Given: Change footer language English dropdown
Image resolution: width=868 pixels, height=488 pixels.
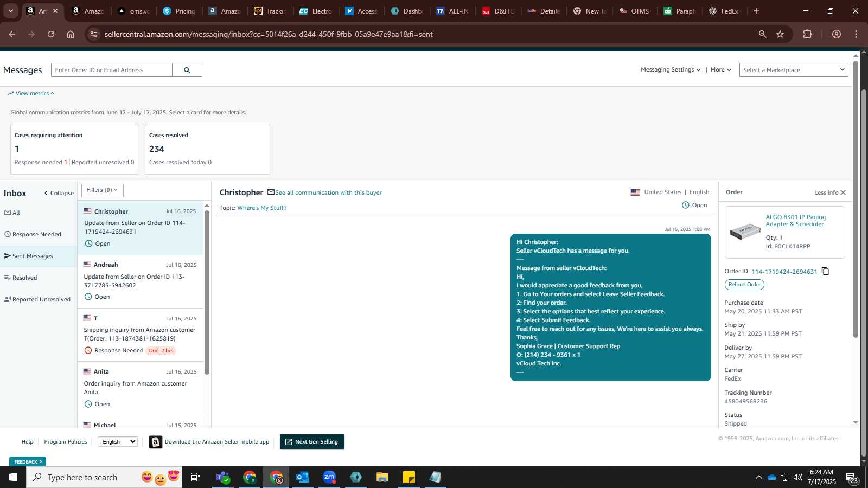Looking at the screenshot, I should pyautogui.click(x=117, y=441).
